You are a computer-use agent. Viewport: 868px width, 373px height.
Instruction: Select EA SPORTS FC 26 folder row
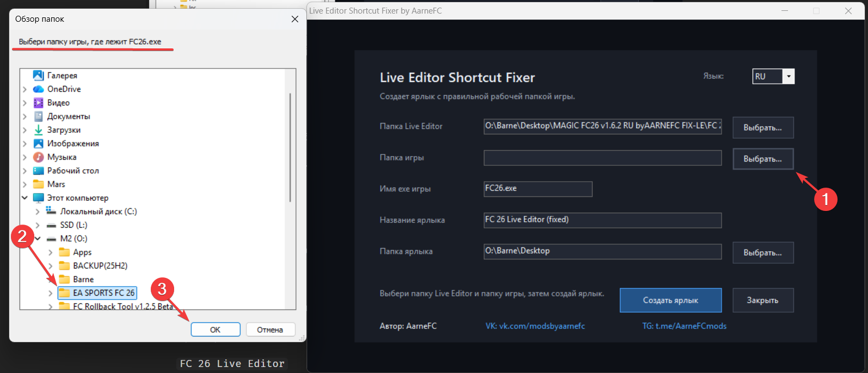pyautogui.click(x=97, y=293)
